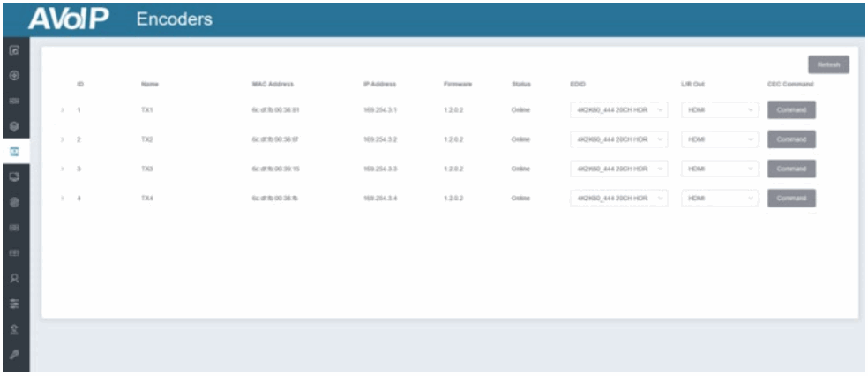Click the Encoders page title
Screen dimensions: 868x376
point(175,19)
